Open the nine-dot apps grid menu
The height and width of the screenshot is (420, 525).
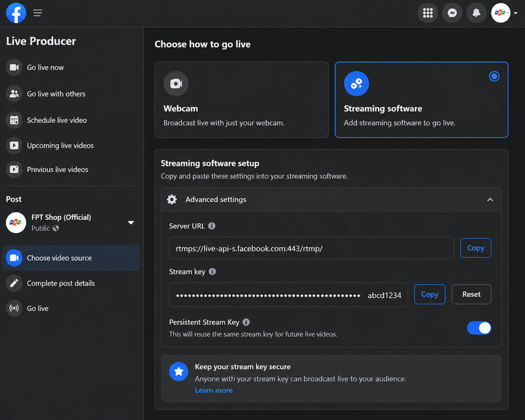[428, 13]
